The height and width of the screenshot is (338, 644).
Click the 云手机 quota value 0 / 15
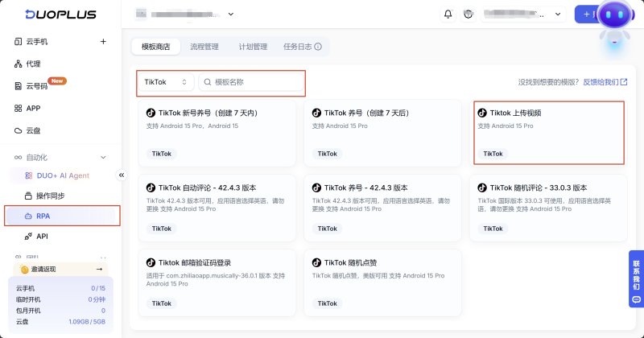98,288
